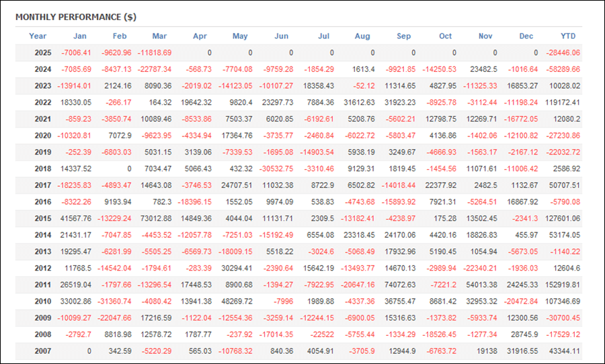Click the 2015 year row label
605x364 pixels.
43,219
